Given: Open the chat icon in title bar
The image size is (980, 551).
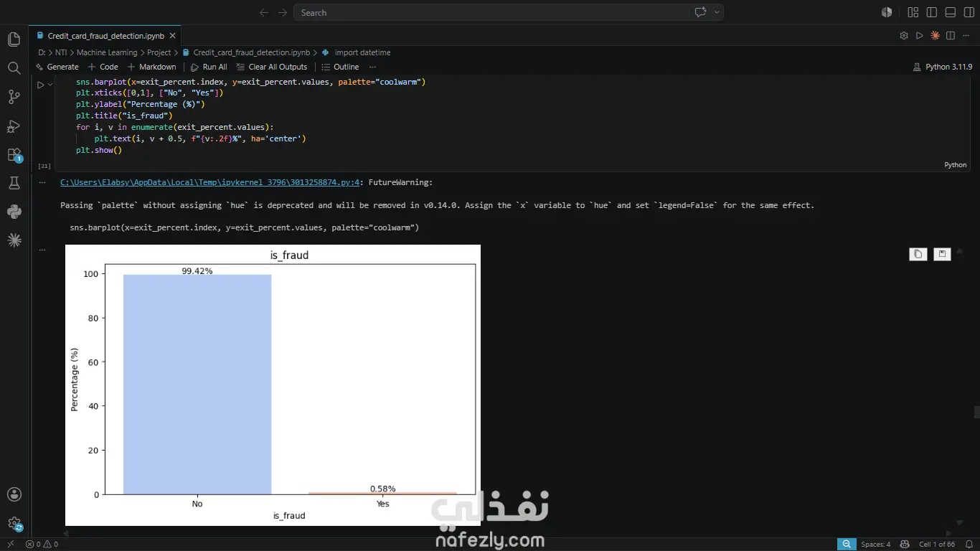Looking at the screenshot, I should coord(700,12).
